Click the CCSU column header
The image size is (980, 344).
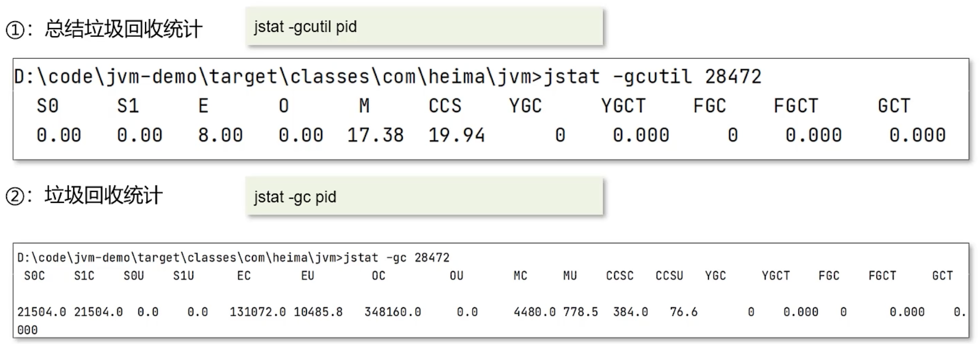[x=669, y=276]
